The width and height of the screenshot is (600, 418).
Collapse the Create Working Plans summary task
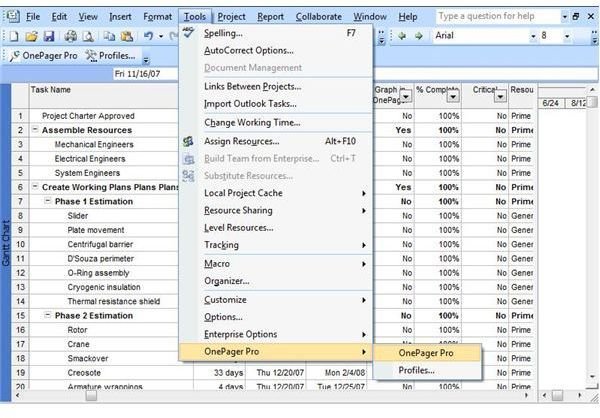coord(35,186)
